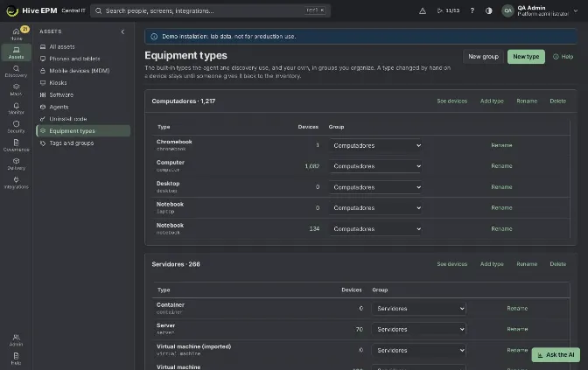588x370 pixels.
Task: Open the Ask the AI button
Action: 556,354
